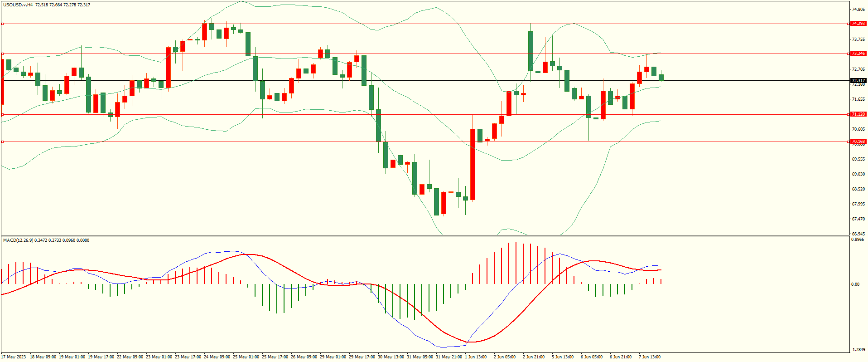Click the 71.120 red price level tag
The height and width of the screenshot is (362, 868).
coord(858,114)
